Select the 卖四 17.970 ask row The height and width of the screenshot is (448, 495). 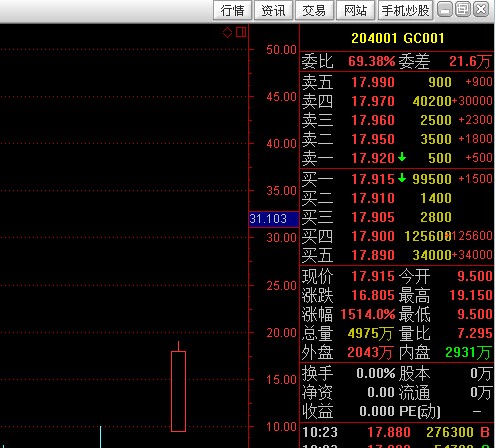pos(397,101)
